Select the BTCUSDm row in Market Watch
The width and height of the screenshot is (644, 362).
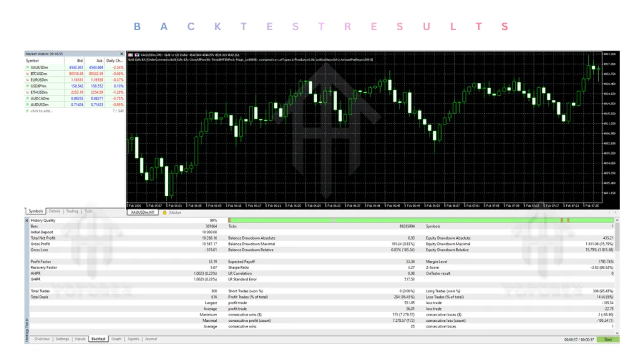[74, 74]
